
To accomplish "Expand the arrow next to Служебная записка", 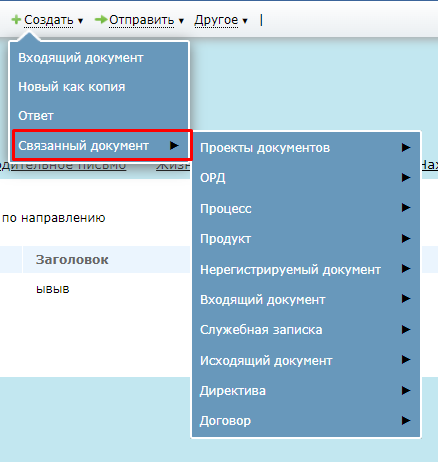I will point(406,330).
